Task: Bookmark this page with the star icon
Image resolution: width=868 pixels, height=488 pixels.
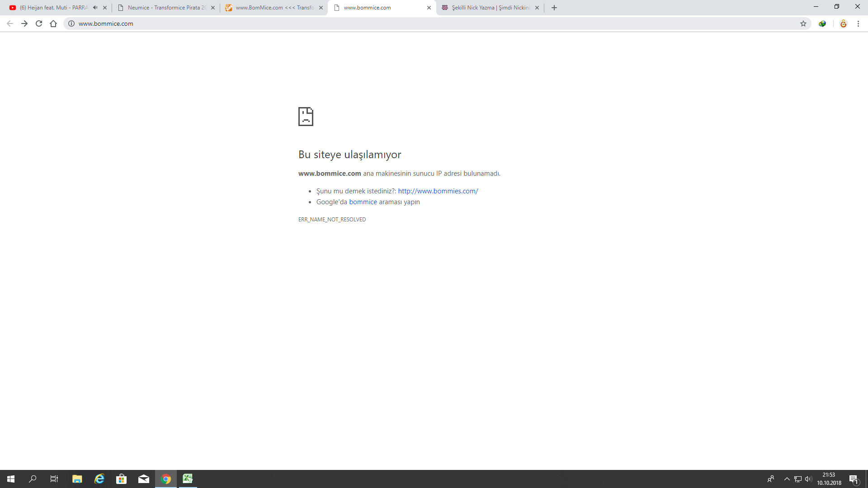Action: [803, 23]
